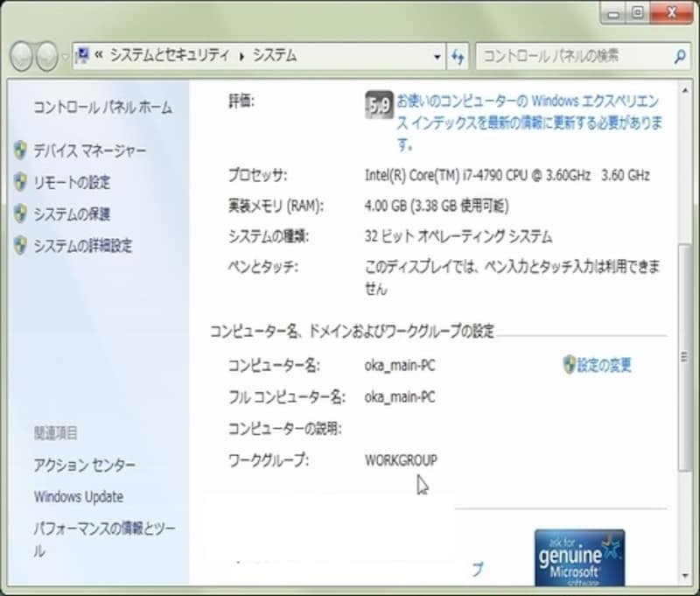
Task: Refresh the page with the refresh icon
Action: (458, 57)
